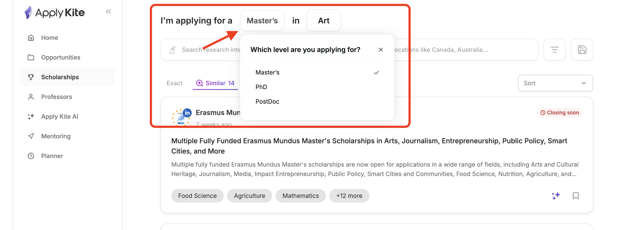Switch to the Similar 14 tab

(216, 83)
